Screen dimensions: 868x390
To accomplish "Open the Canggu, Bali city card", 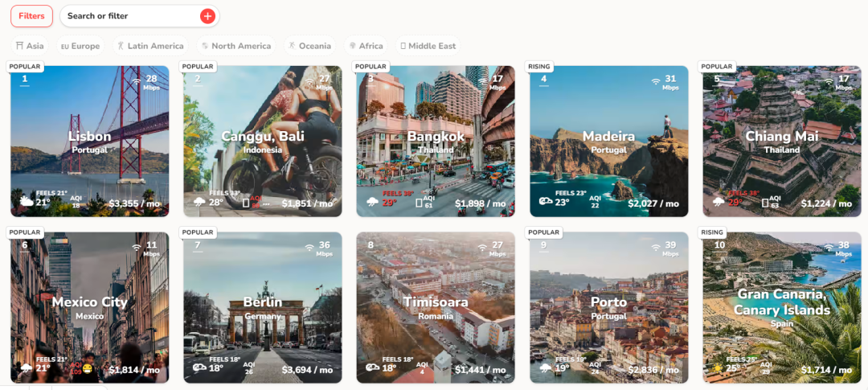I will [263, 141].
